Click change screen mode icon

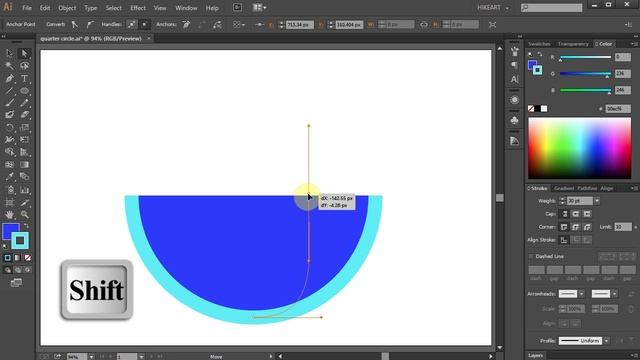click(16, 282)
